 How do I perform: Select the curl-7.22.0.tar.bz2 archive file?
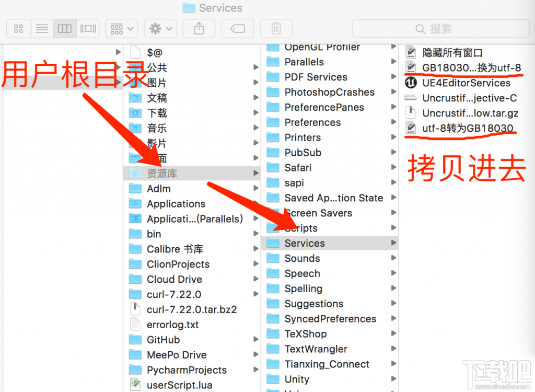point(192,309)
